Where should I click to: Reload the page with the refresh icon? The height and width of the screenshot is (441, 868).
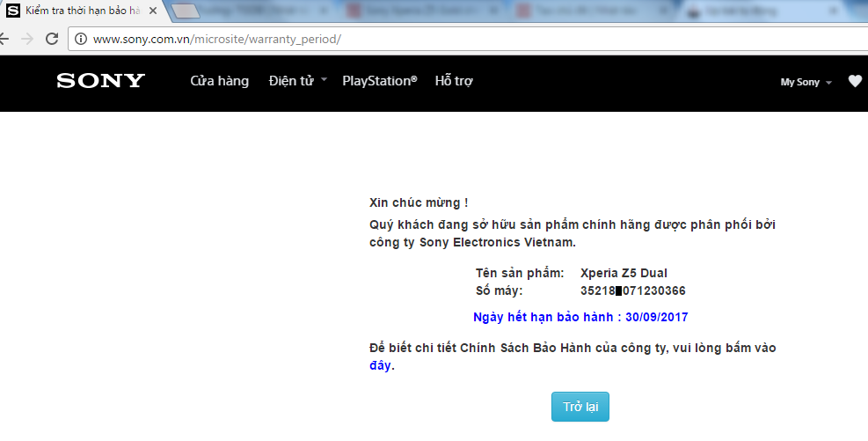(x=52, y=39)
